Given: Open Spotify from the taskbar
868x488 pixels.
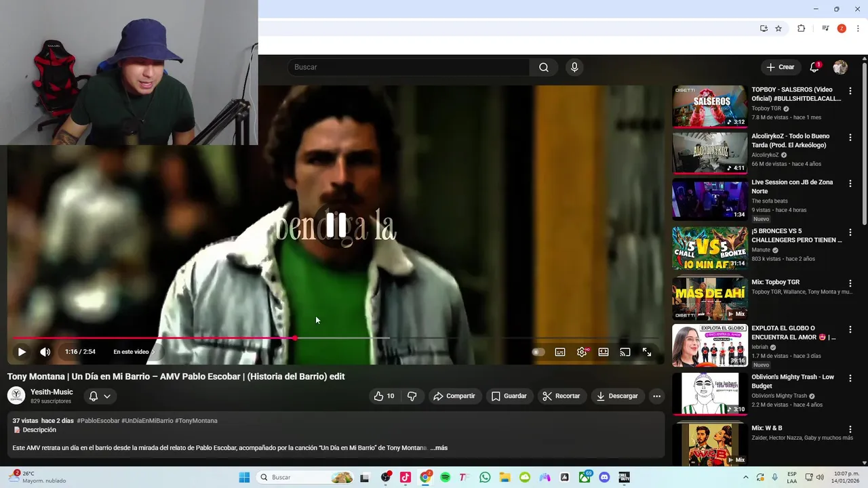Looking at the screenshot, I should (446, 477).
